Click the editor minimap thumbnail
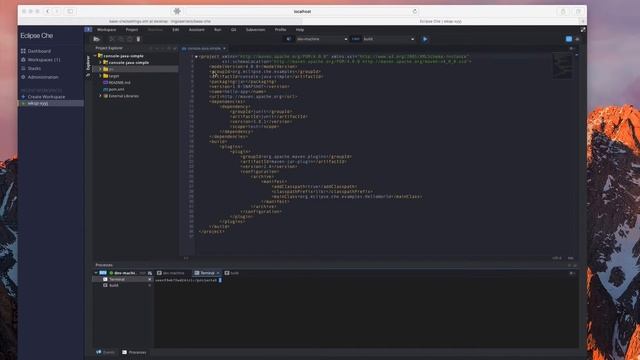The height and width of the screenshot is (360, 640). click(562, 66)
